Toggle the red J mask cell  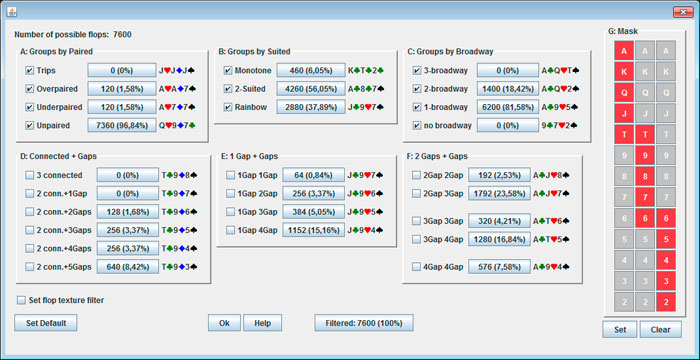[624, 113]
